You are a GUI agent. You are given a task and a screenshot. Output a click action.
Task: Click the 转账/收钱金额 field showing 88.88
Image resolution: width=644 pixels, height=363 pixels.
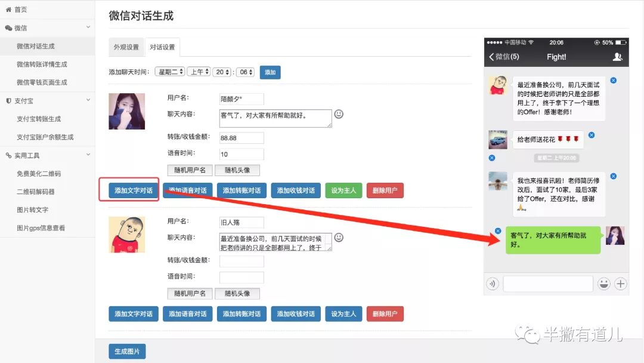coord(241,138)
